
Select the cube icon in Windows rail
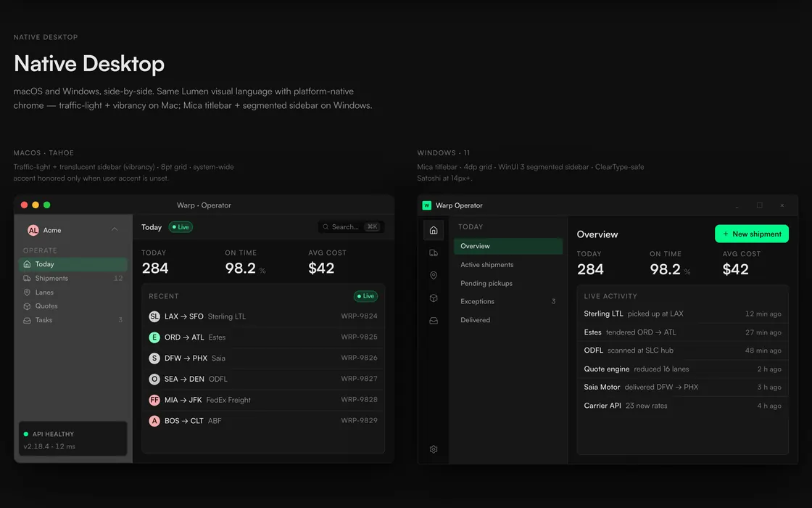pos(434,298)
